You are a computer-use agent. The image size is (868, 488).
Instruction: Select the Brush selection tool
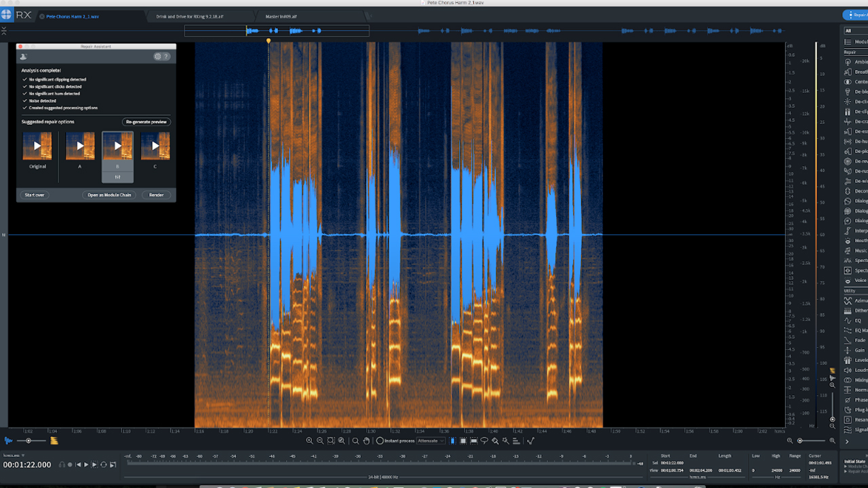coord(495,441)
